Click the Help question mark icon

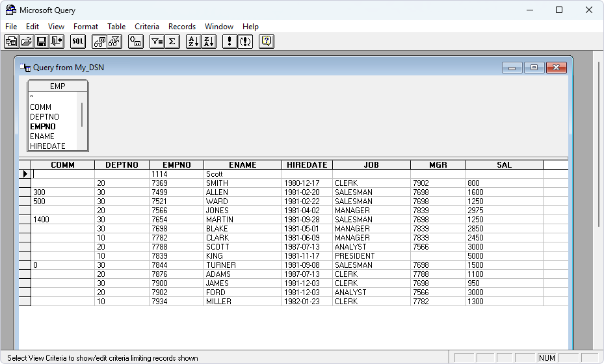point(267,41)
